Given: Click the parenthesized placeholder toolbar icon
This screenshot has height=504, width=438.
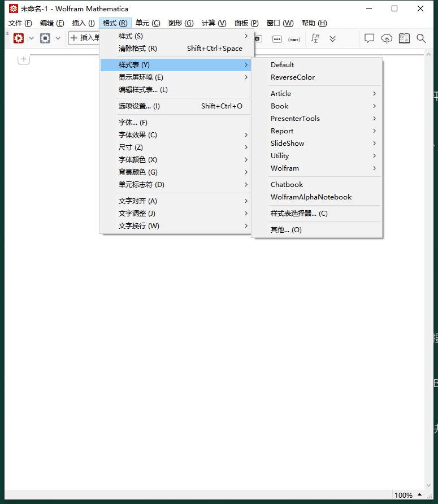Looking at the screenshot, I should [x=294, y=40].
